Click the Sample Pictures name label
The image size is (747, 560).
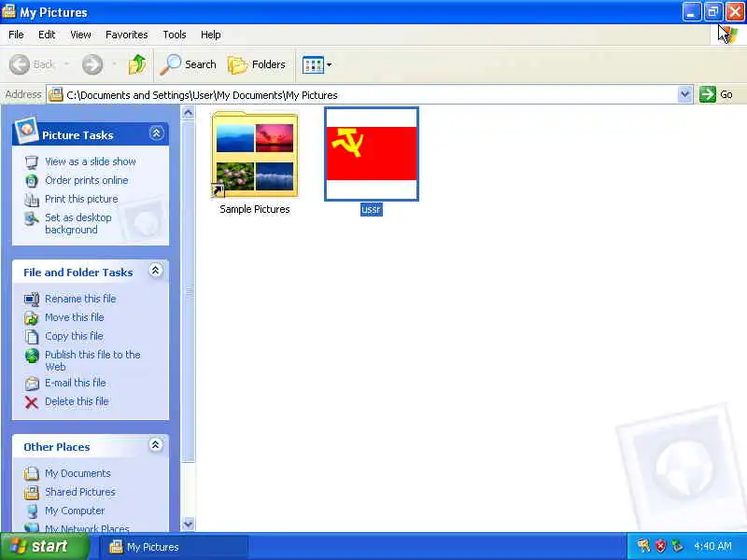[x=255, y=209]
